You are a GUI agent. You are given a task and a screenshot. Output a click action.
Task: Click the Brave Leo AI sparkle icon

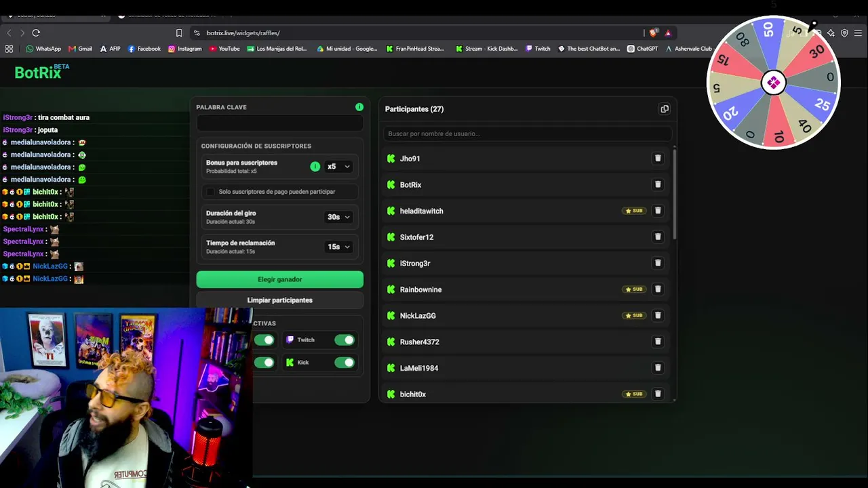pos(831,33)
